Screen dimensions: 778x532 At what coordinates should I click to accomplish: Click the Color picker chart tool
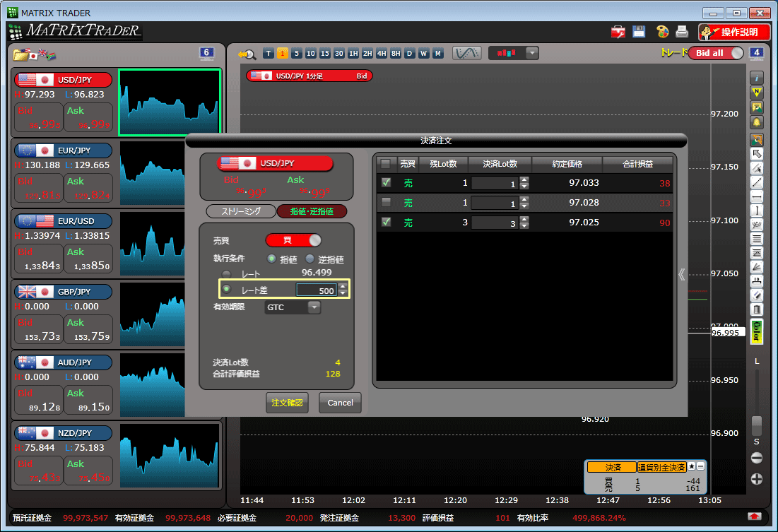point(757,331)
